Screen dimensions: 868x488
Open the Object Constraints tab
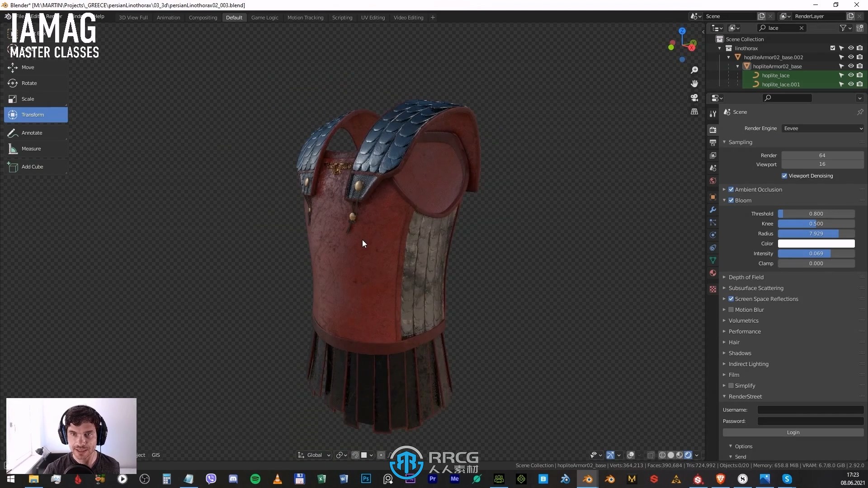713,248
